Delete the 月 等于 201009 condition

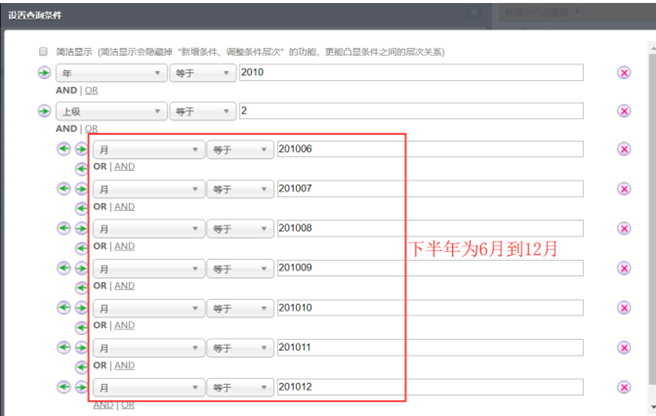pos(624,268)
